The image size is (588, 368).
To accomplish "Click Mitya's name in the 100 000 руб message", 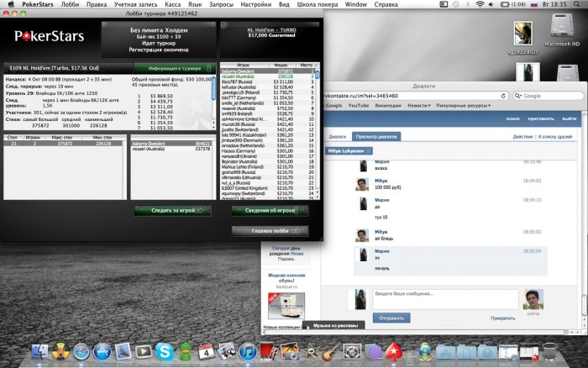I will click(x=381, y=181).
